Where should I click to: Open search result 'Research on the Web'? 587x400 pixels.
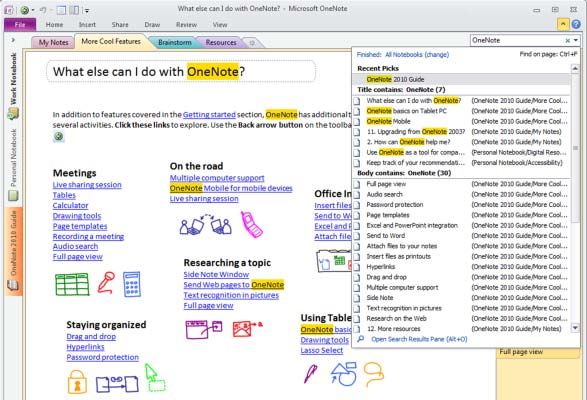coord(461,318)
